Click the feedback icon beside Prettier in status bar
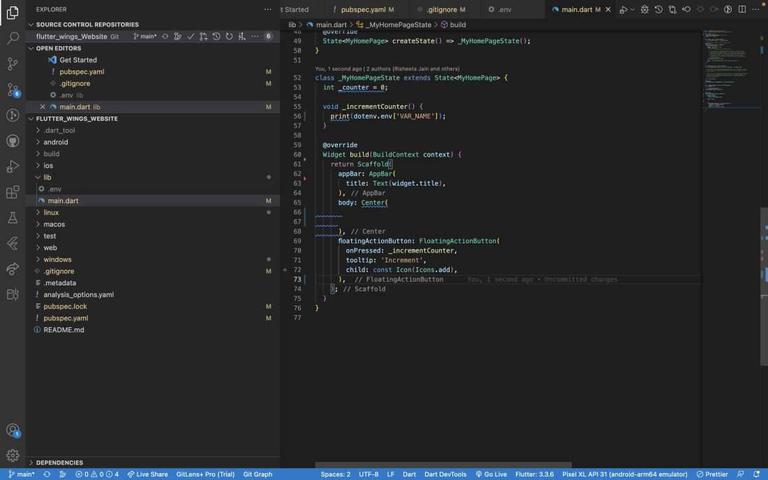Viewport: 768px width, 480px height. click(740, 474)
